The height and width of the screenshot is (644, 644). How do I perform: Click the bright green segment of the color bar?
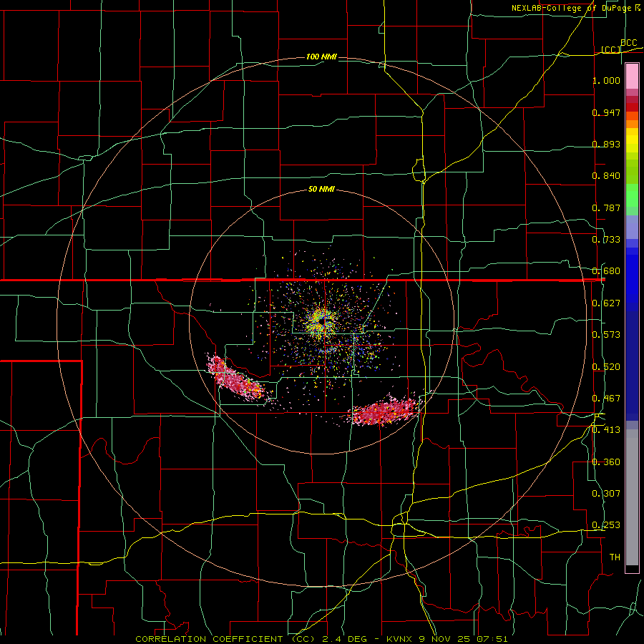[632, 195]
